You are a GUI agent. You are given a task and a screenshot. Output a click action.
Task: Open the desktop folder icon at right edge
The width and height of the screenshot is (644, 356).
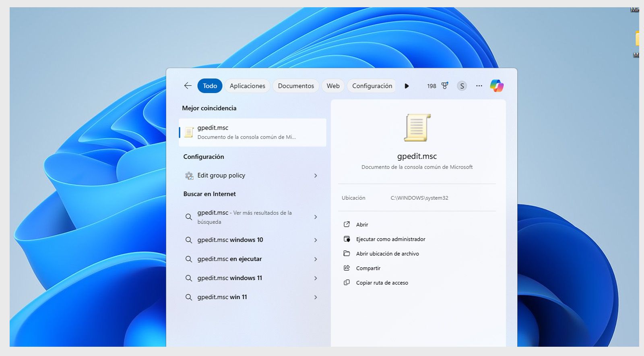(x=637, y=39)
